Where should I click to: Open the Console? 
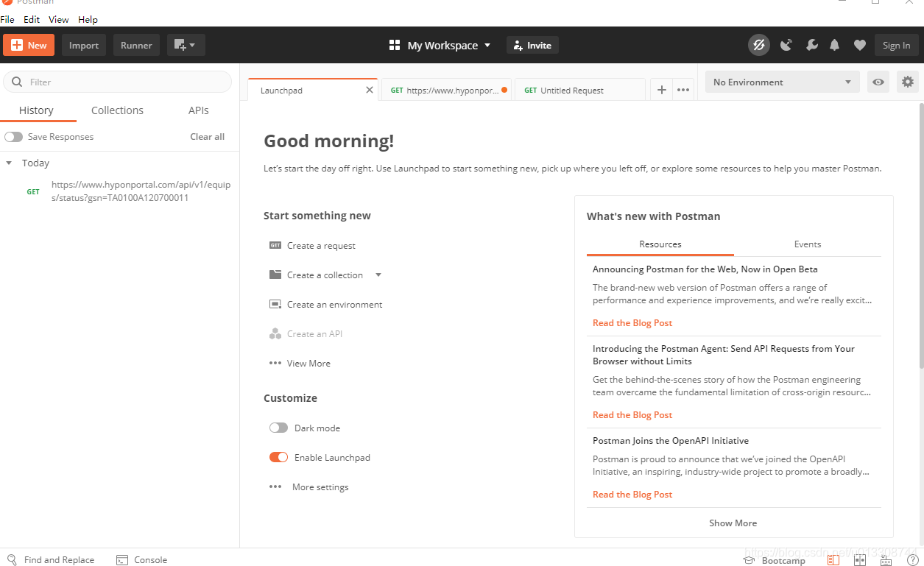click(x=142, y=560)
